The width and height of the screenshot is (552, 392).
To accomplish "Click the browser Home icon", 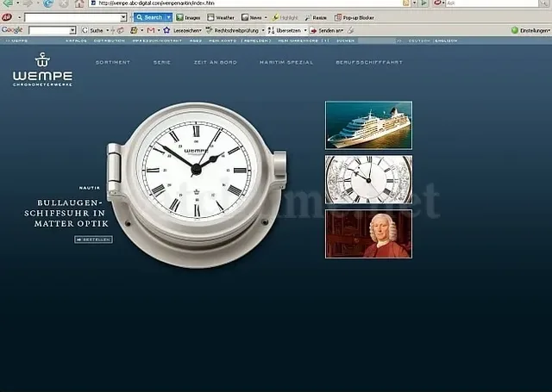I will 79,3.
